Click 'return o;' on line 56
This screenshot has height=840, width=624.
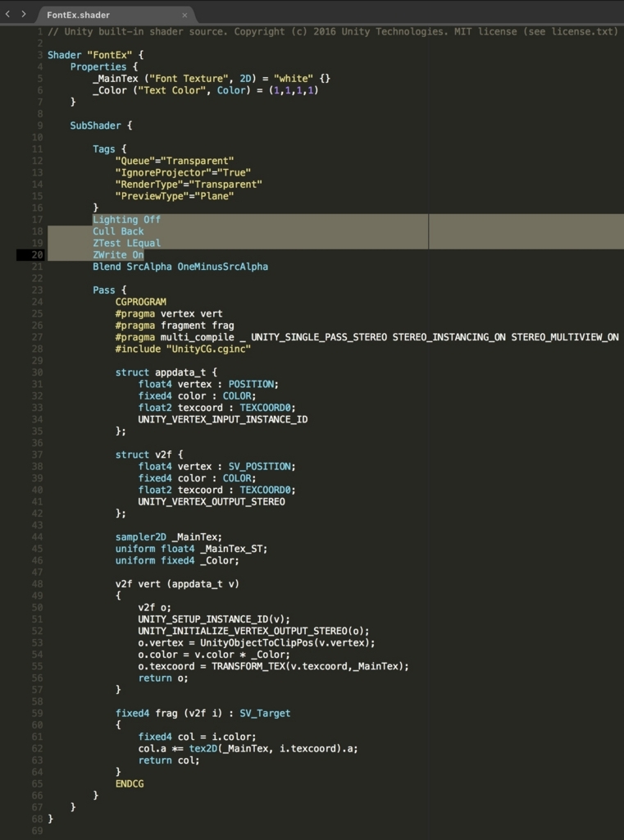pos(163,678)
